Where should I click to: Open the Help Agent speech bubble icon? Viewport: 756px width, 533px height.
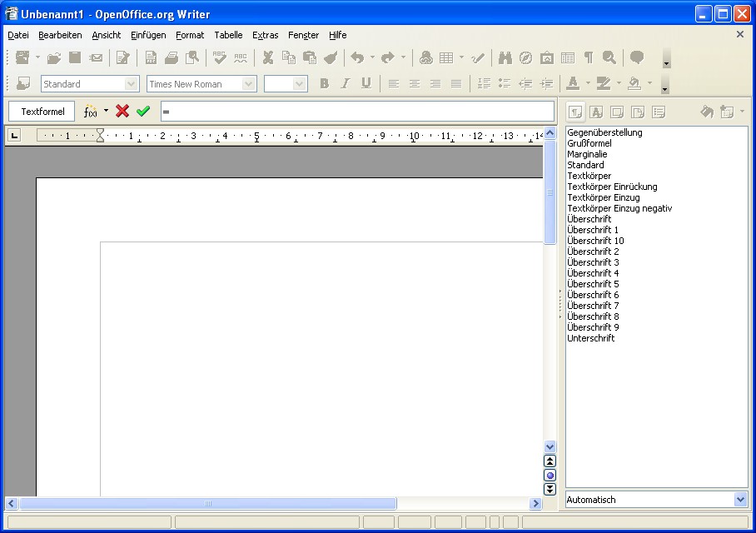[x=637, y=58]
